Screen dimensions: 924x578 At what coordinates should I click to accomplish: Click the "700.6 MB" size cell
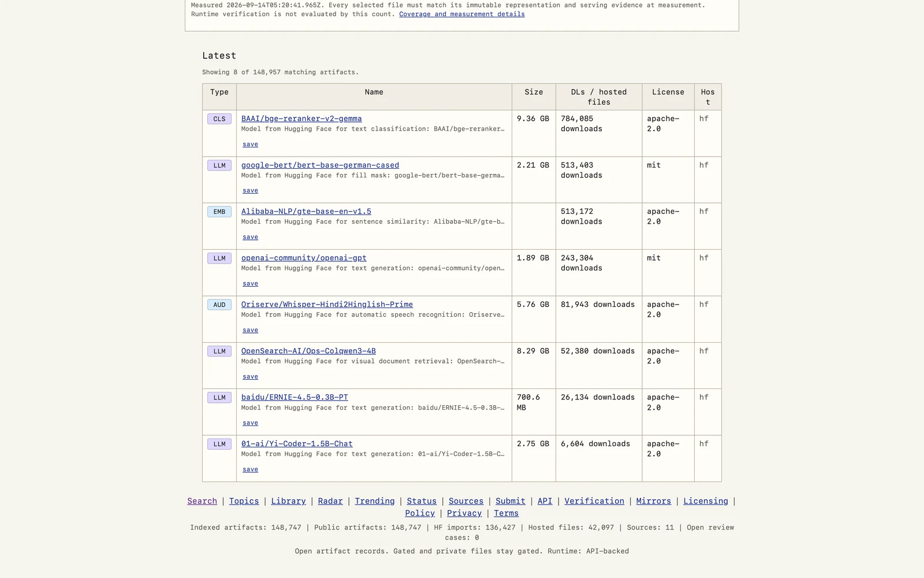tap(534, 412)
